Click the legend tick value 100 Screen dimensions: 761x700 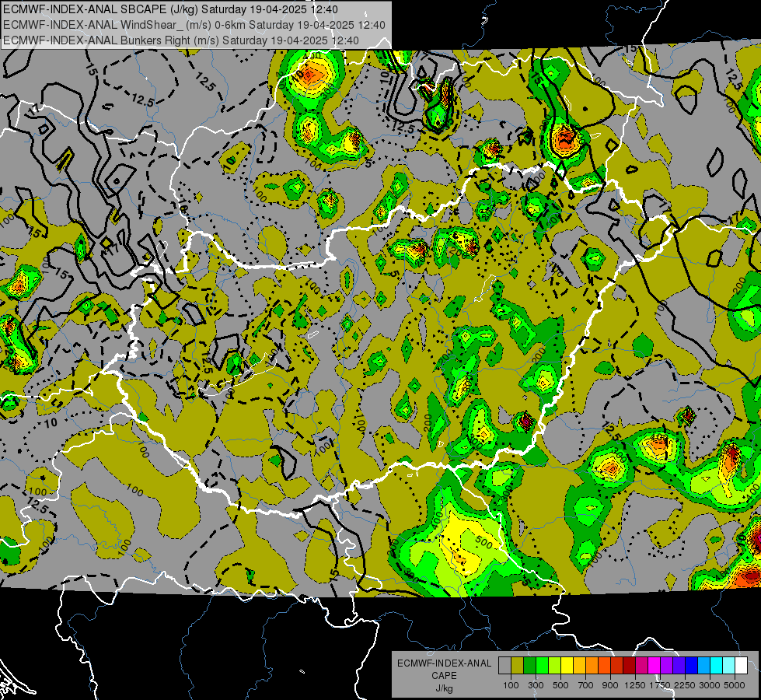[x=511, y=685]
